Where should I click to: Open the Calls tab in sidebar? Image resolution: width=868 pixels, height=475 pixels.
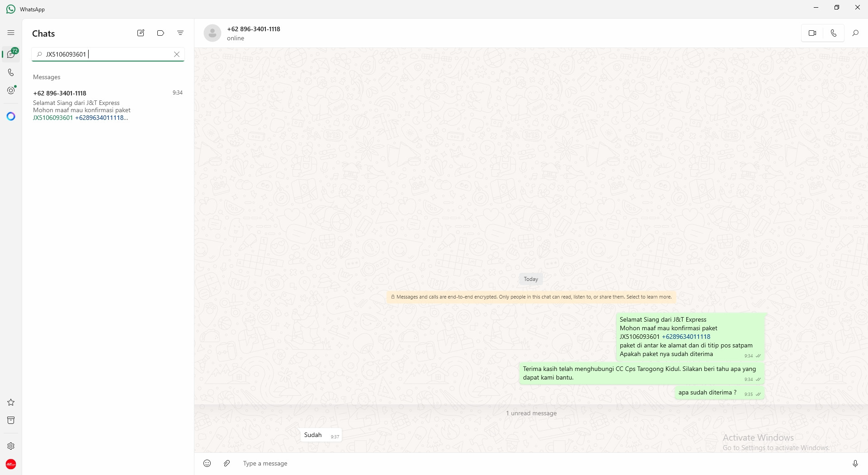click(11, 72)
